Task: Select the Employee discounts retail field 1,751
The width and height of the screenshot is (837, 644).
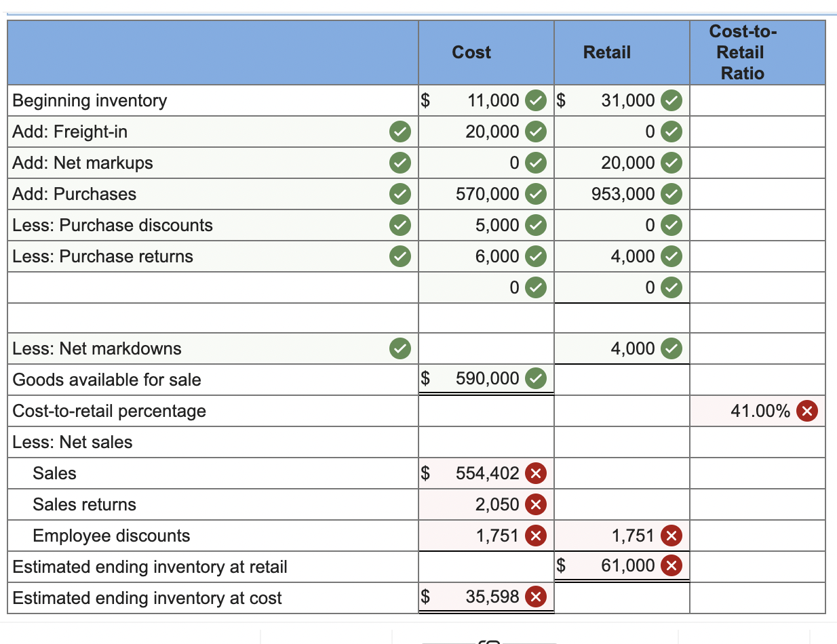Action: tap(622, 536)
